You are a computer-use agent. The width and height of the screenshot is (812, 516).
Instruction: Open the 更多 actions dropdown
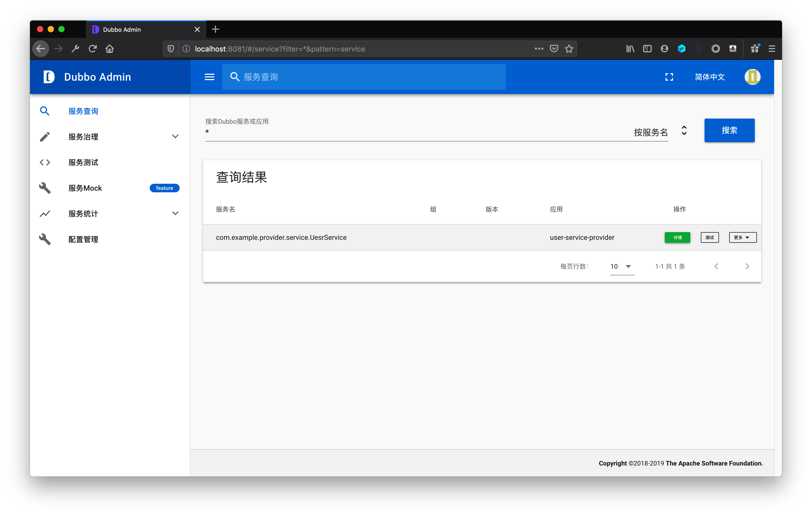pyautogui.click(x=743, y=238)
